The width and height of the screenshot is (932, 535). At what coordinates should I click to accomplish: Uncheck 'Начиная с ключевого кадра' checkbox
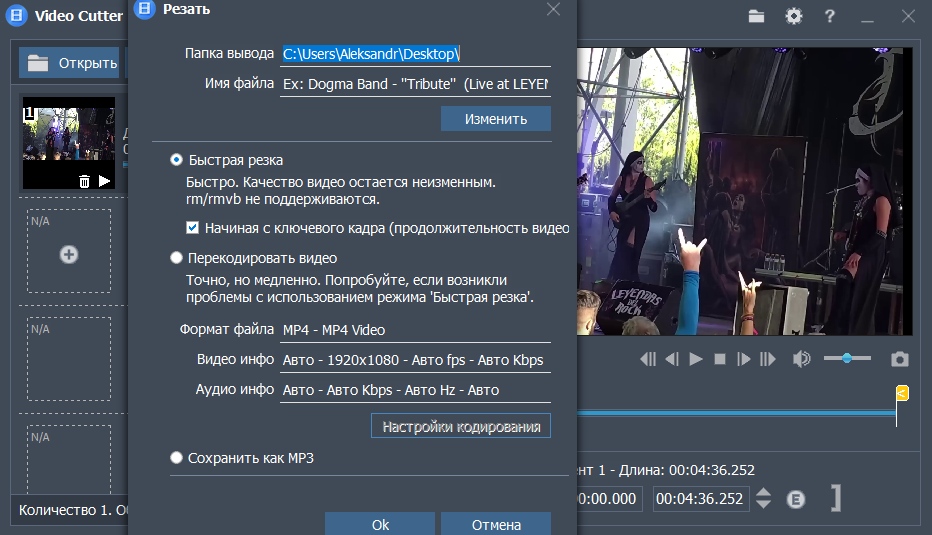coord(193,228)
